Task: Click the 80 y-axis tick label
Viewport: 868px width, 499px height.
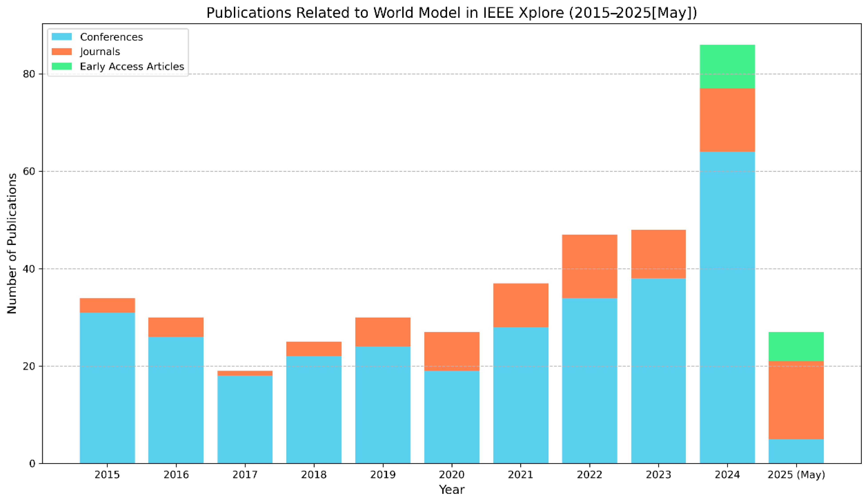Action: (29, 74)
